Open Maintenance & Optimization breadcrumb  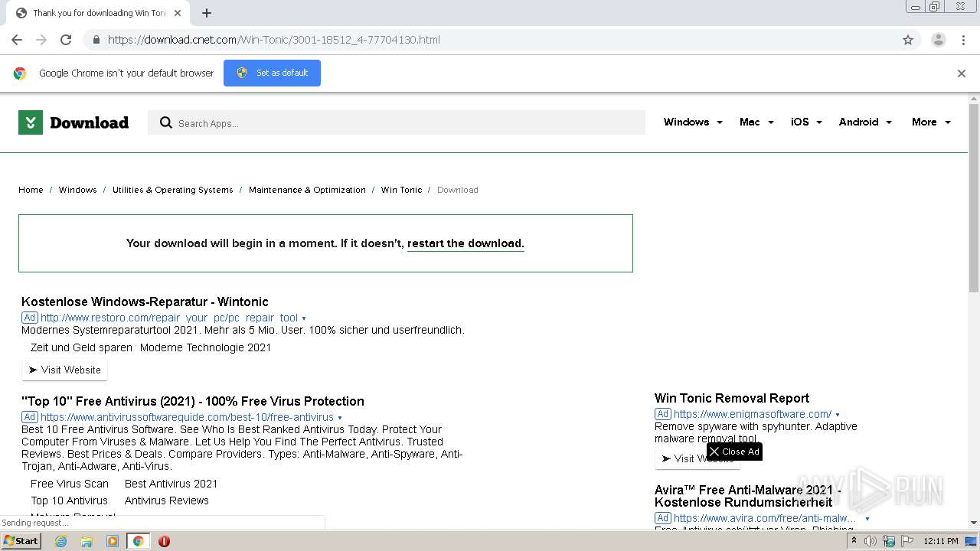pos(307,190)
